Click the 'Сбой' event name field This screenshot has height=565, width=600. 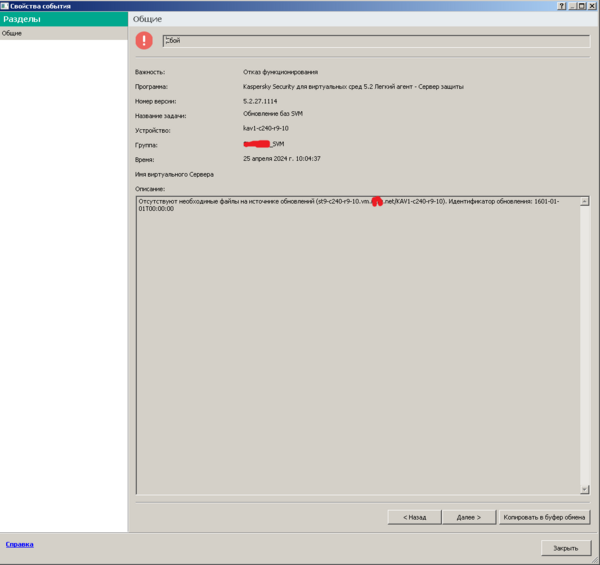[x=376, y=41]
